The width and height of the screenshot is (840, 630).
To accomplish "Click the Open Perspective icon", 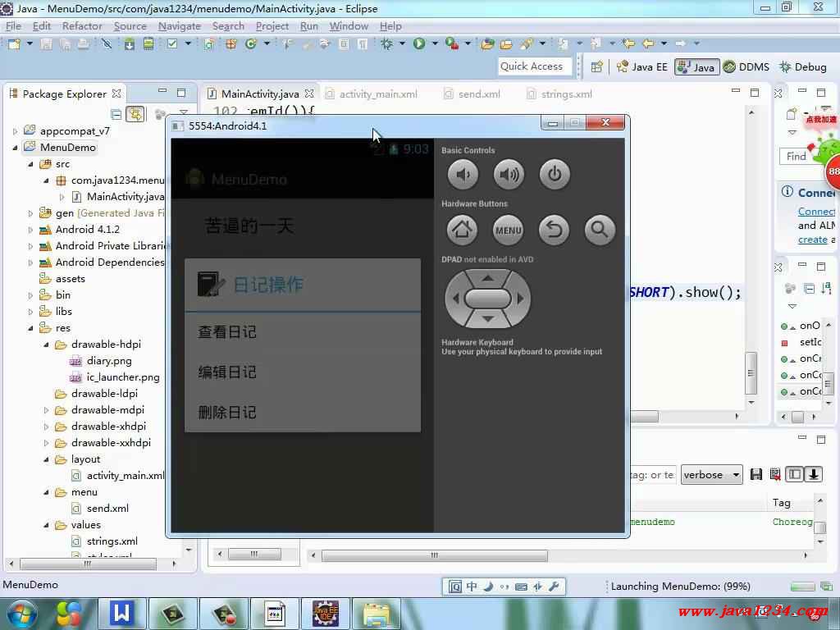I will pyautogui.click(x=596, y=67).
